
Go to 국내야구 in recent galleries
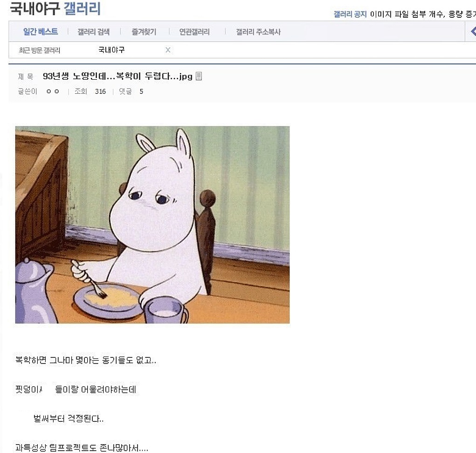pos(111,50)
